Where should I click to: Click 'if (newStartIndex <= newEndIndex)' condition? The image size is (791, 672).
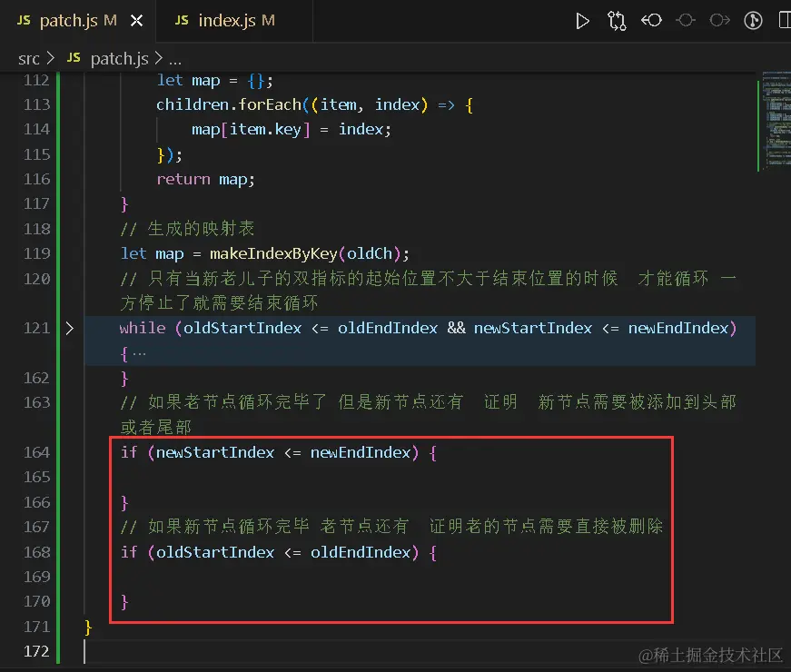click(x=270, y=452)
